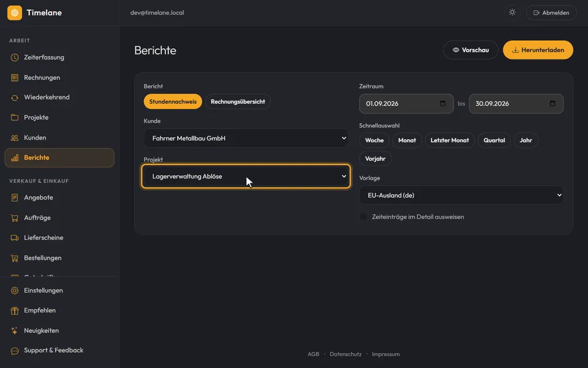Toggle light theme with sun icon
The image size is (588, 368).
point(512,12)
